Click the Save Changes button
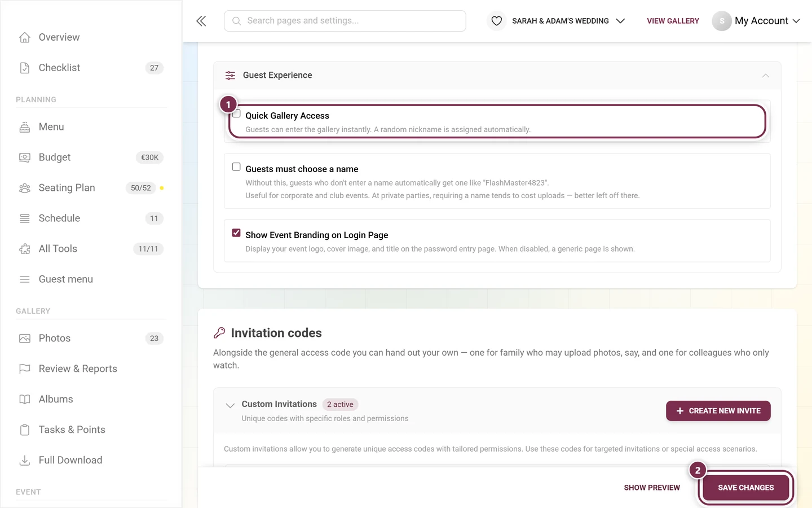 pos(746,488)
